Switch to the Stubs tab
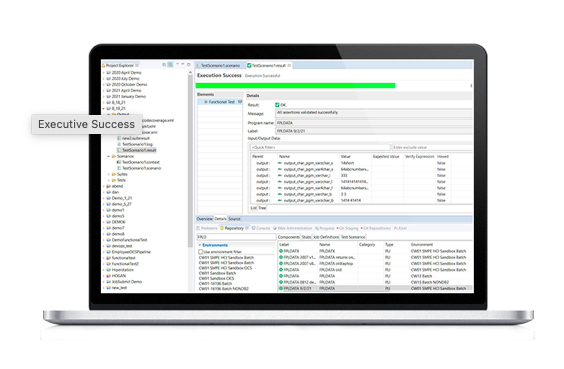The height and width of the screenshot is (369, 564). pyautogui.click(x=306, y=237)
